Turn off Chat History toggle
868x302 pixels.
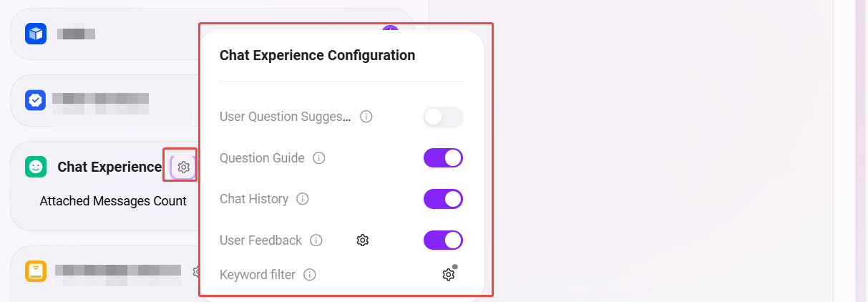pyautogui.click(x=443, y=199)
